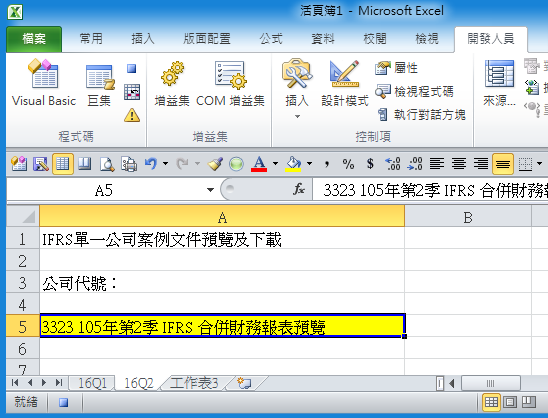Apply comma style format
Screen dimensions: 548x418
tap(327, 164)
